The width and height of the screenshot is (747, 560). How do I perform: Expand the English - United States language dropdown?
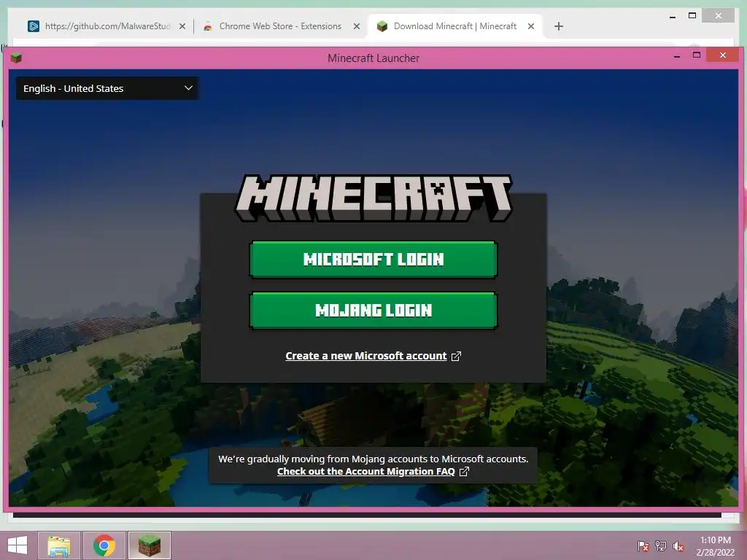107,88
